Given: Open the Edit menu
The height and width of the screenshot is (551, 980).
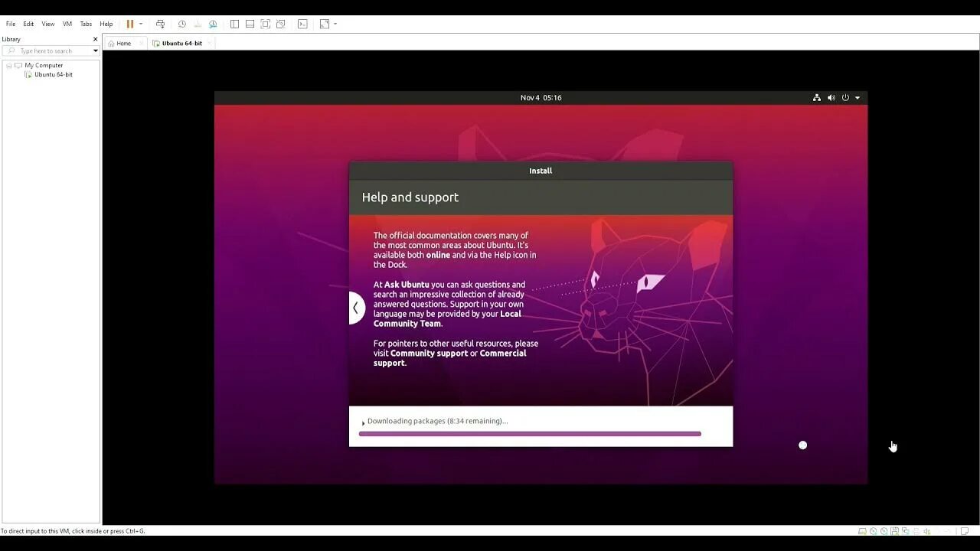Looking at the screenshot, I should pyautogui.click(x=28, y=24).
